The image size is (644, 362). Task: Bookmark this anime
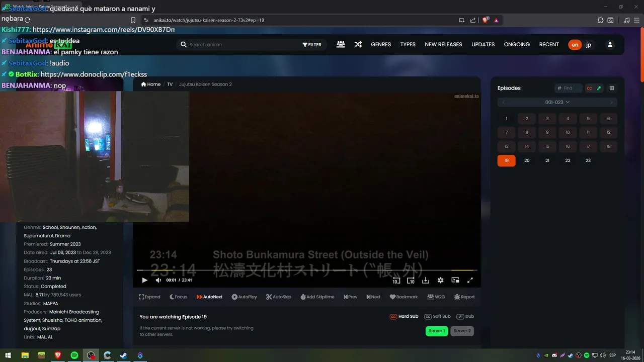[x=404, y=297]
